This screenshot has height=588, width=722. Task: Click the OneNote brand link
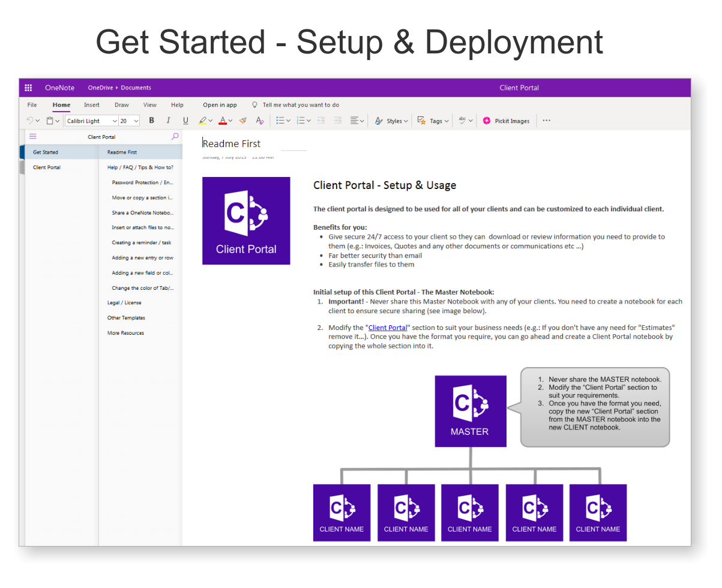pos(59,88)
